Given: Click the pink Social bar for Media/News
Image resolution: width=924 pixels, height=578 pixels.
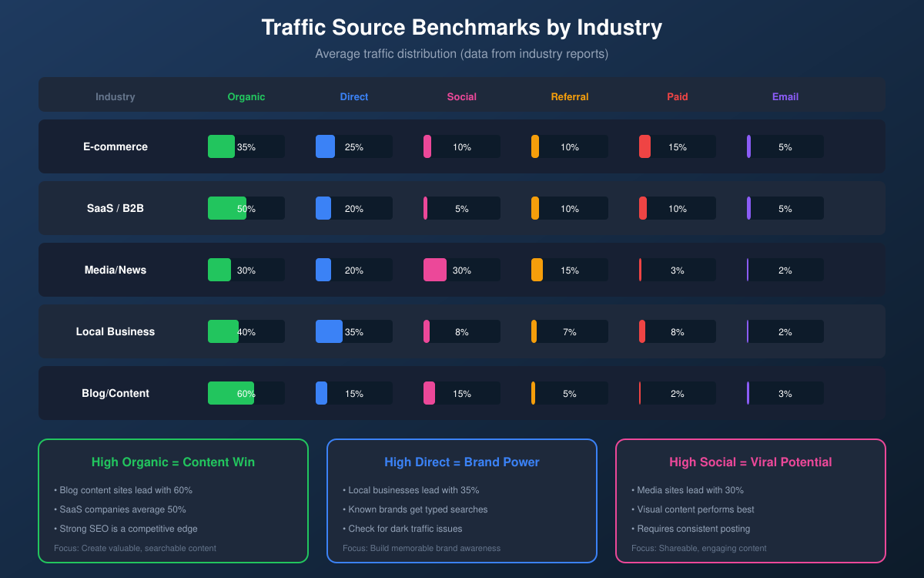Looking at the screenshot, I should 435,270.
